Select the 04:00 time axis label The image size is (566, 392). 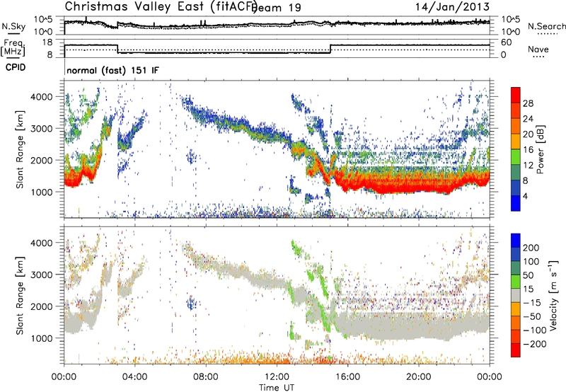coord(135,377)
